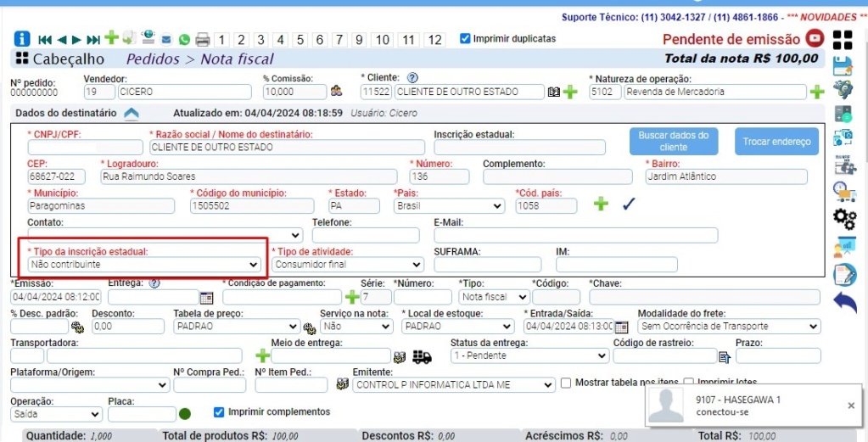
Task: Check the Imprimir lotes checkbox
Action: [689, 383]
